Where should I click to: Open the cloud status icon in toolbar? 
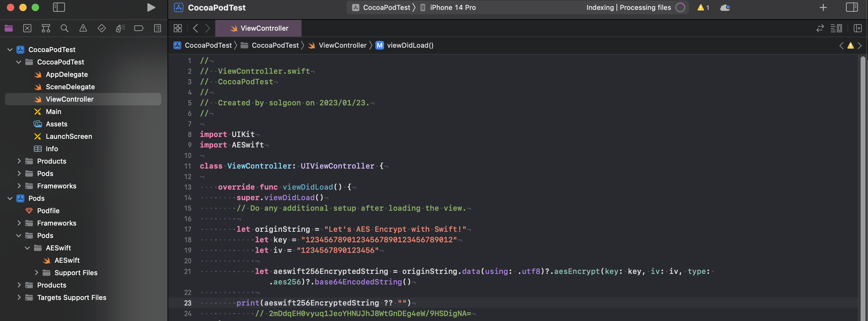pyautogui.click(x=725, y=7)
